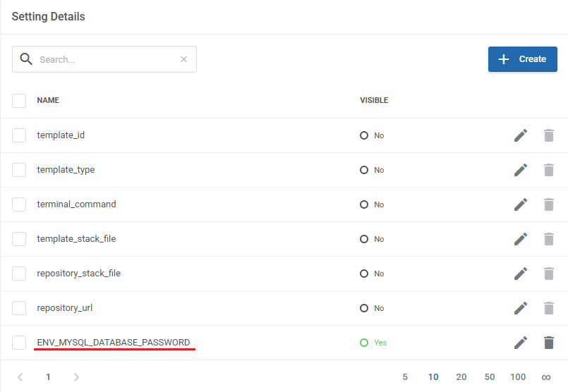This screenshot has width=568, height=392.
Task: Edit the template_id setting with the pencil icon
Action: (x=521, y=135)
